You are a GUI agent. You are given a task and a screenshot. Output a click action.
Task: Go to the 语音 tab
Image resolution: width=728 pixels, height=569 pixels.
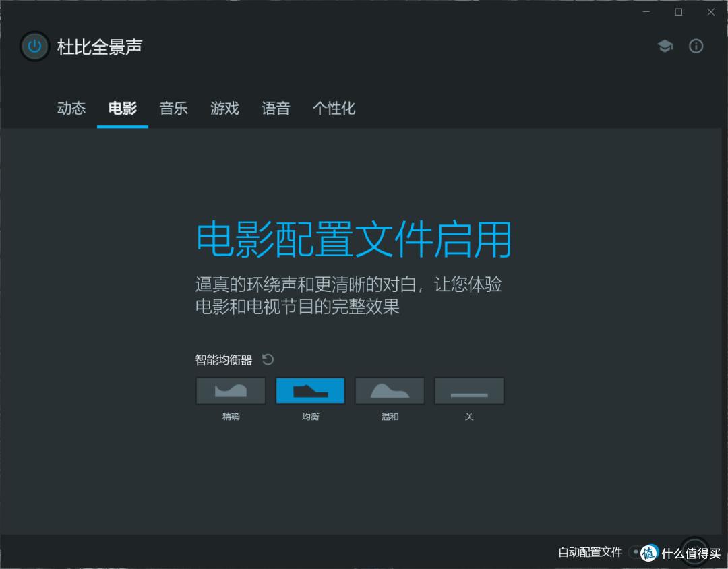(276, 109)
